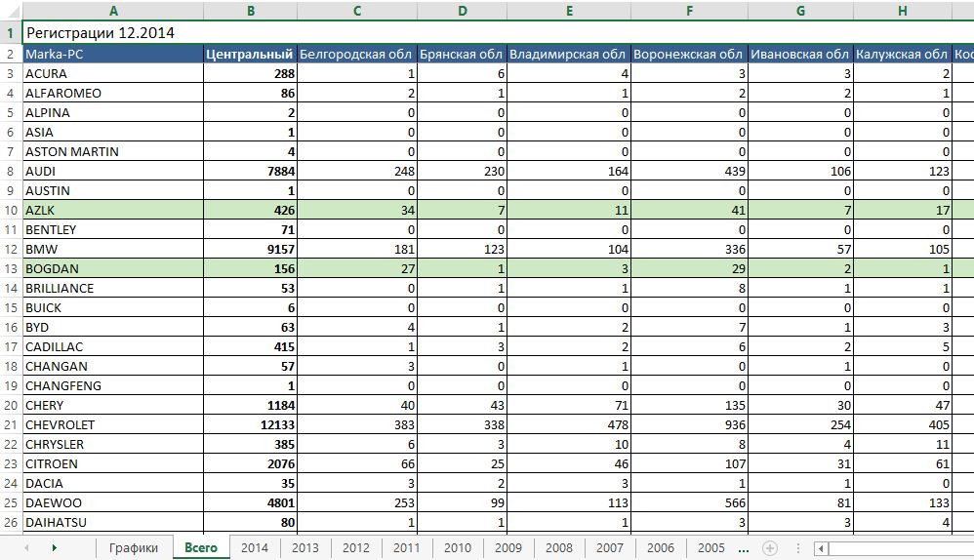
Task: Select row 13 header
Action: (11, 268)
